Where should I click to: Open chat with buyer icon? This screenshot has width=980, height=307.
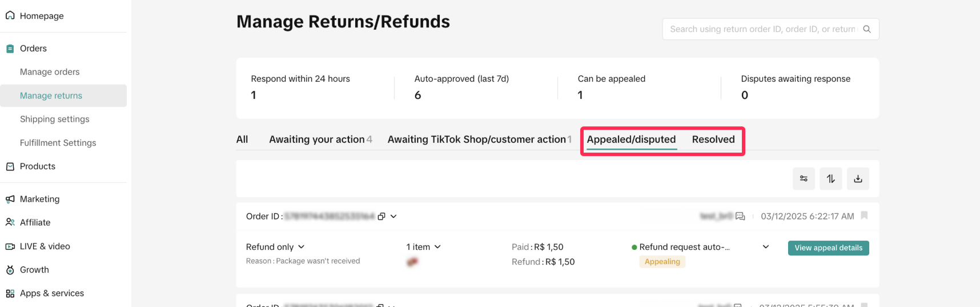coord(740,216)
